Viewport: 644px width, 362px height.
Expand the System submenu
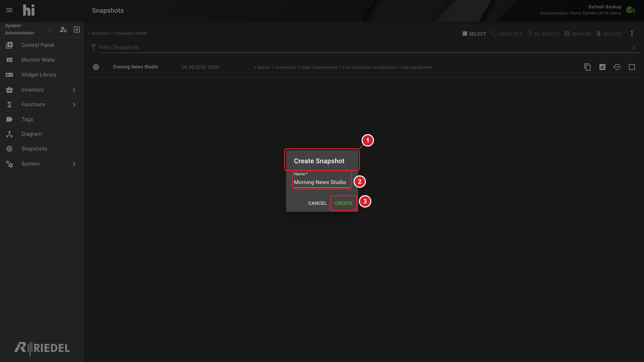[x=42, y=164]
